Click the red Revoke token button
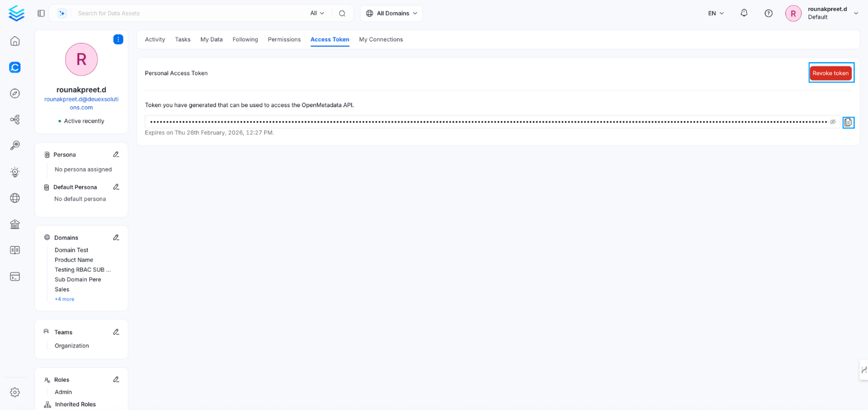The height and width of the screenshot is (410, 868). click(x=831, y=73)
